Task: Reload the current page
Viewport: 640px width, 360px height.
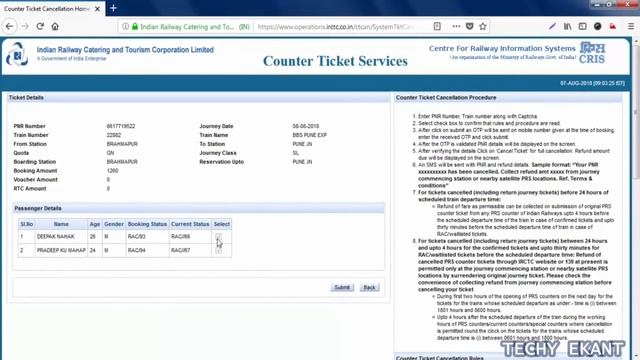Action: tap(40, 27)
